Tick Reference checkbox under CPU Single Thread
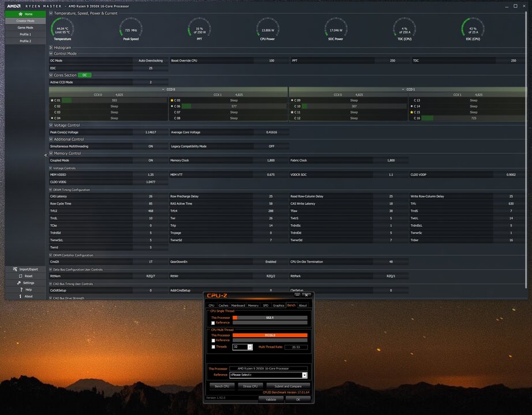Viewport: 532px width, 415px height. (213, 323)
